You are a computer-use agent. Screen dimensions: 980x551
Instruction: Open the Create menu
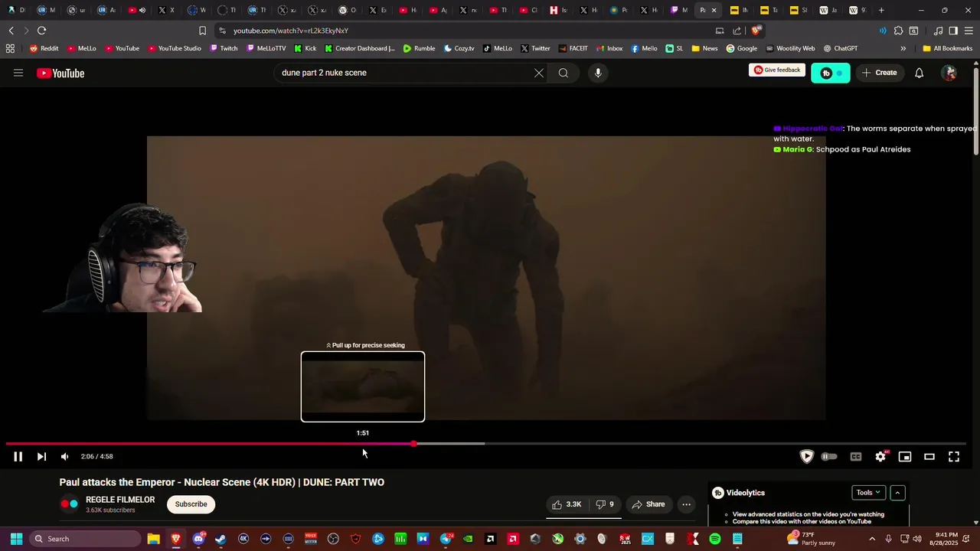879,73
